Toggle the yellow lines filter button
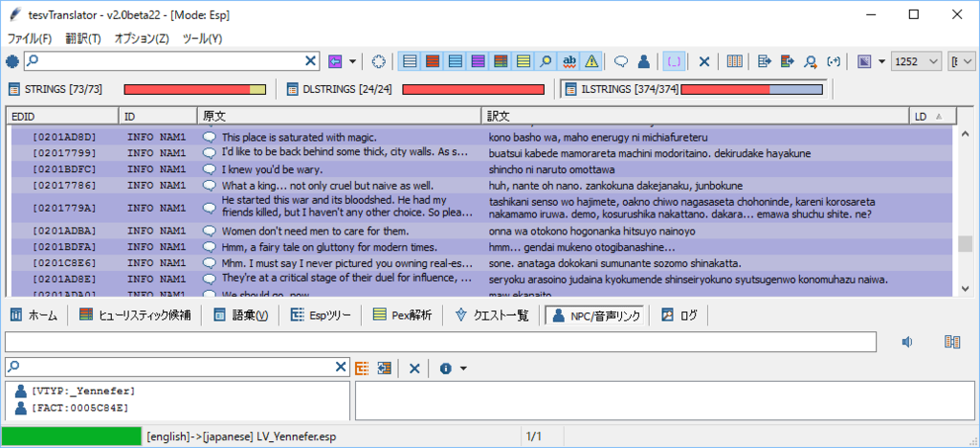The height and width of the screenshot is (448, 980). [523, 61]
